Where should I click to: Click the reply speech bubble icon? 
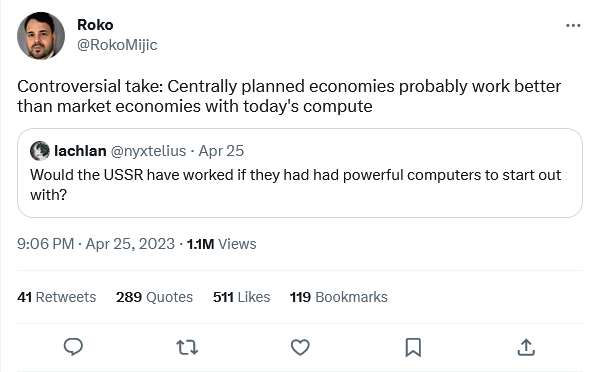(73, 347)
